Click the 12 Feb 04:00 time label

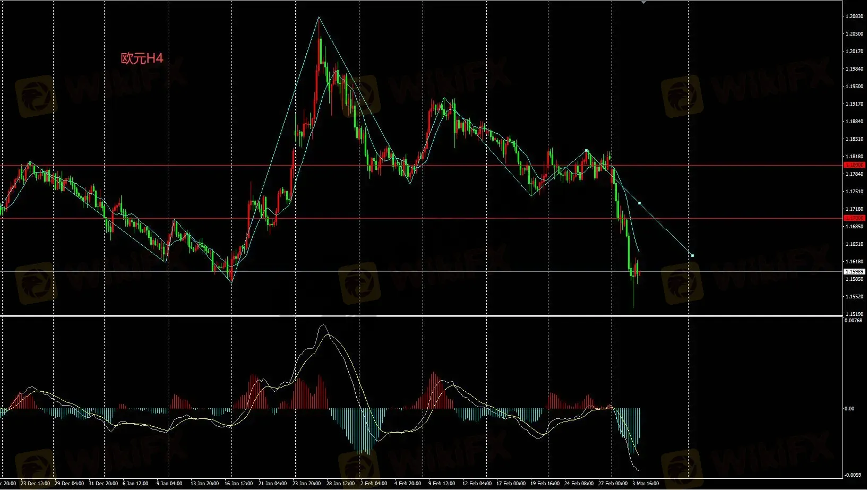tap(477, 484)
